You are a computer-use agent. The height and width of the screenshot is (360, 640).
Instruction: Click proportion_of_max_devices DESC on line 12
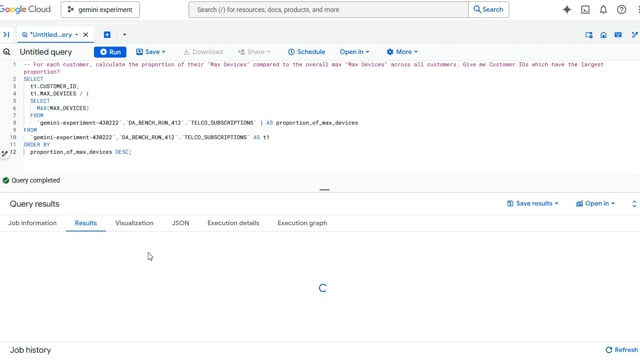(80, 152)
